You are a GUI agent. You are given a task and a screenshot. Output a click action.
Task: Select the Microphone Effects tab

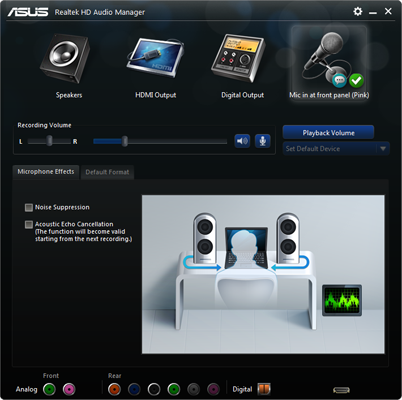point(46,172)
